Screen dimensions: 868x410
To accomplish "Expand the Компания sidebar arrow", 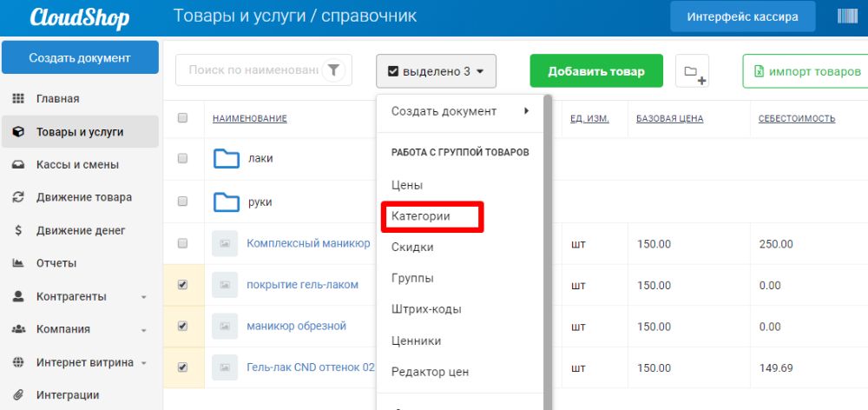I will click(144, 331).
